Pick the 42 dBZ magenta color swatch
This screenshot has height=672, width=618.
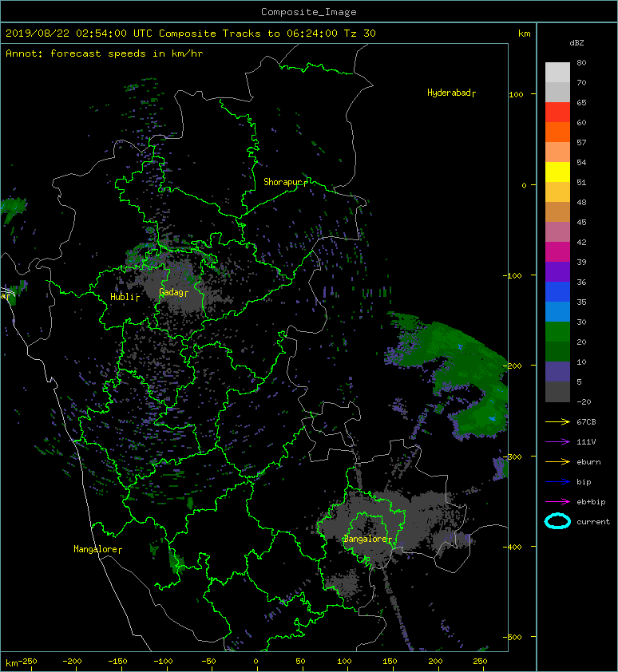[x=557, y=251]
